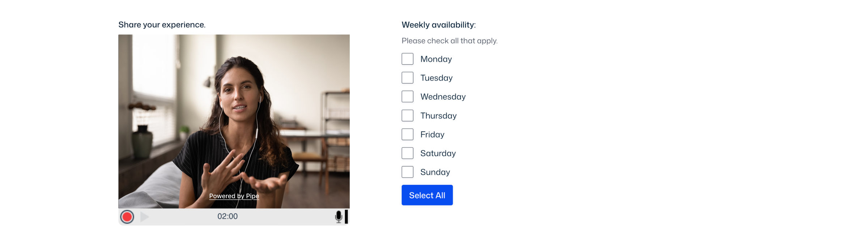Screen dimensions: 868x243
Task: Click the 'Share your experience.' label
Action: point(162,25)
